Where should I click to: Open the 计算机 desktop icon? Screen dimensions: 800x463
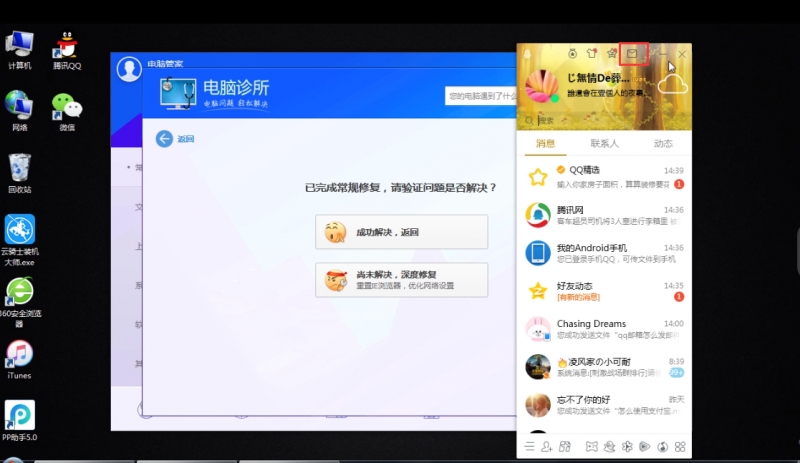pos(19,50)
